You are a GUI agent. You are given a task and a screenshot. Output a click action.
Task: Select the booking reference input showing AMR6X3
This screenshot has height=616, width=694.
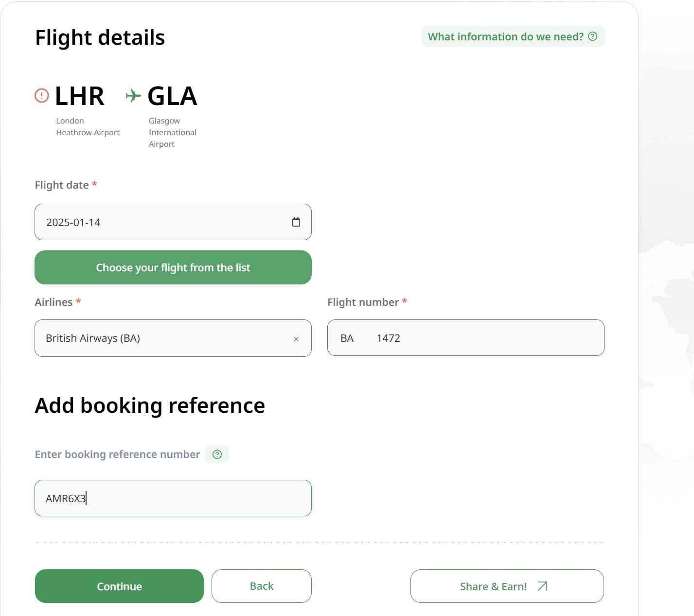tap(173, 498)
